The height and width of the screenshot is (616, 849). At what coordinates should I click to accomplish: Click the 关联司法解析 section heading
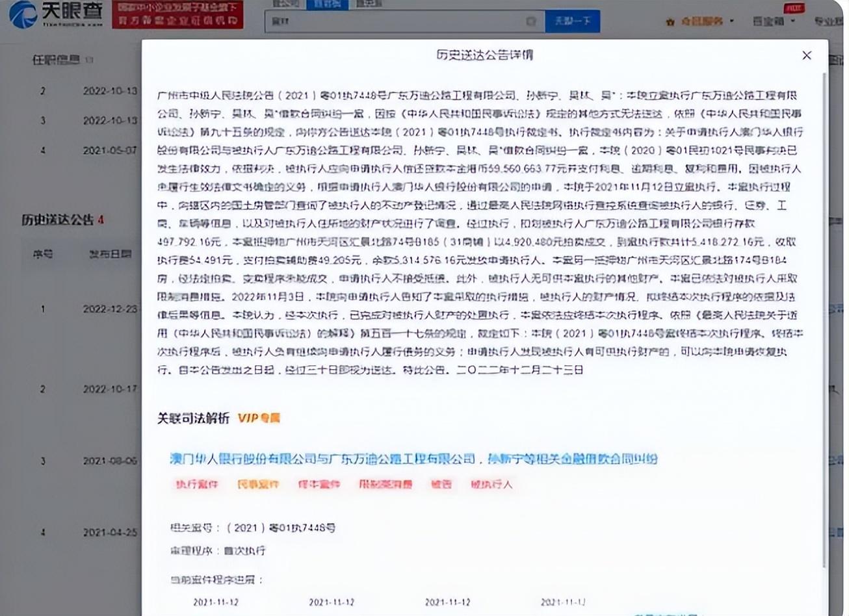click(193, 418)
